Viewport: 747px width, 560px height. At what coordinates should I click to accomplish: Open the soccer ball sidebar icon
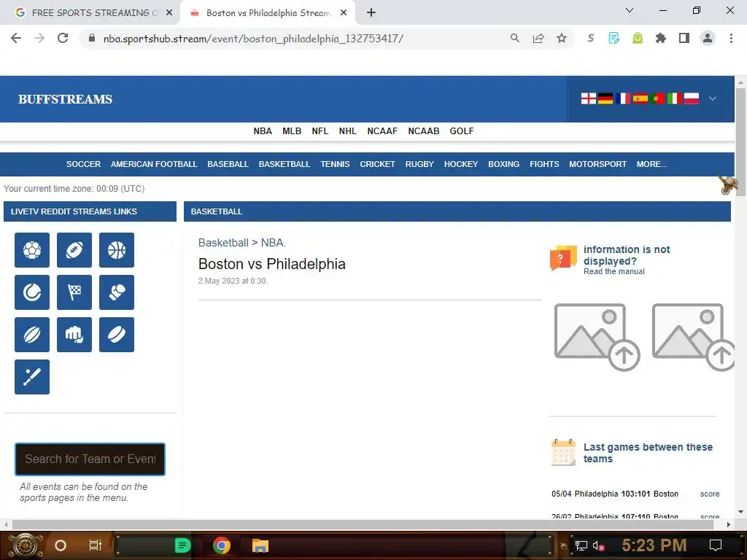tap(32, 250)
